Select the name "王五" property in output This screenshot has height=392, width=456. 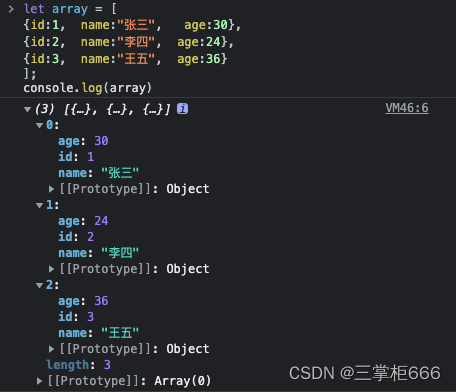tap(98, 333)
